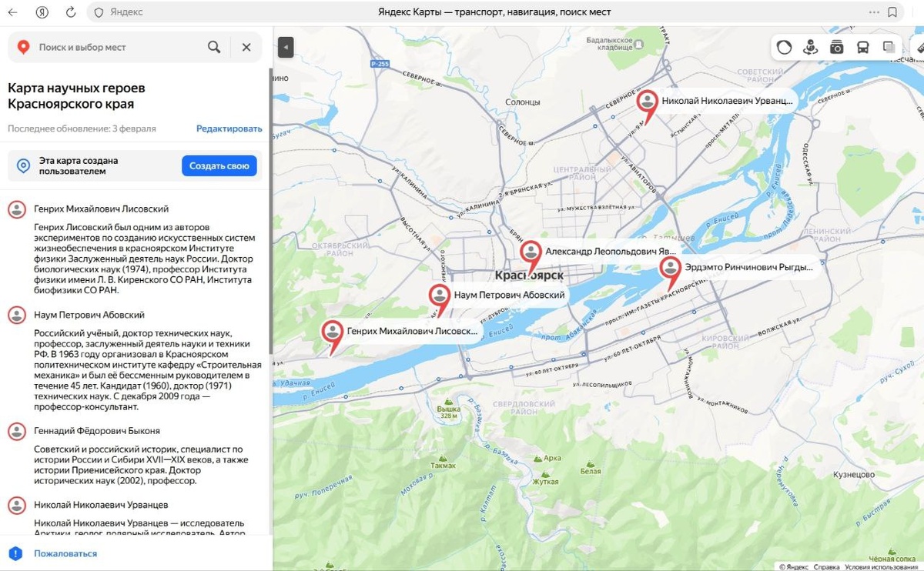
Task: Select avatar icon beside Геннадий Фёдорович Быконя
Action: pos(17,430)
